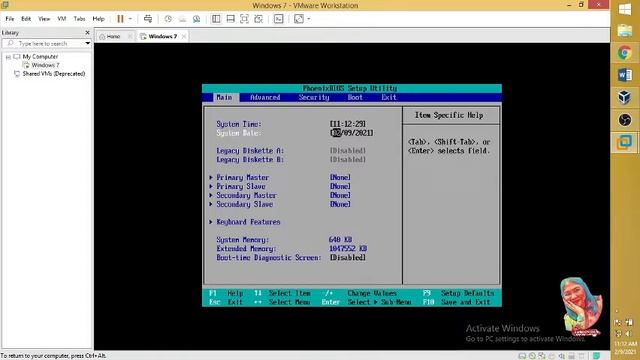Open Microsoft Word from the taskbar

tap(625, 75)
